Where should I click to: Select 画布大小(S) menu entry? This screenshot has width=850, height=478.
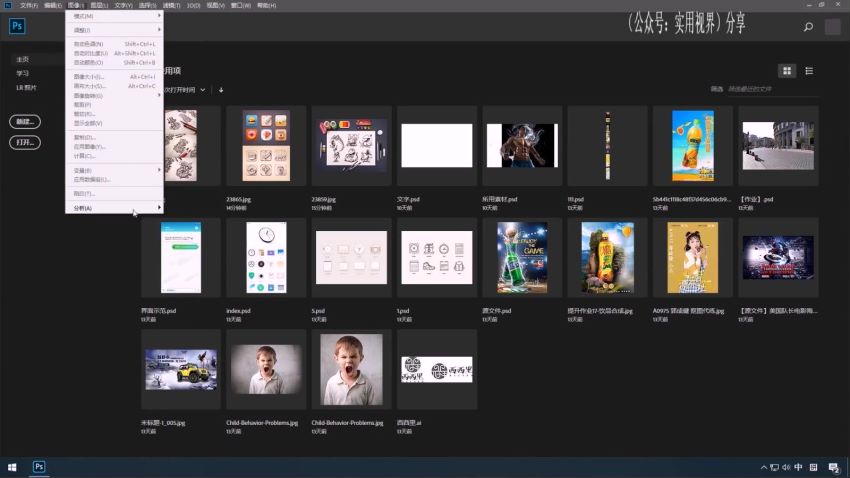coord(114,86)
